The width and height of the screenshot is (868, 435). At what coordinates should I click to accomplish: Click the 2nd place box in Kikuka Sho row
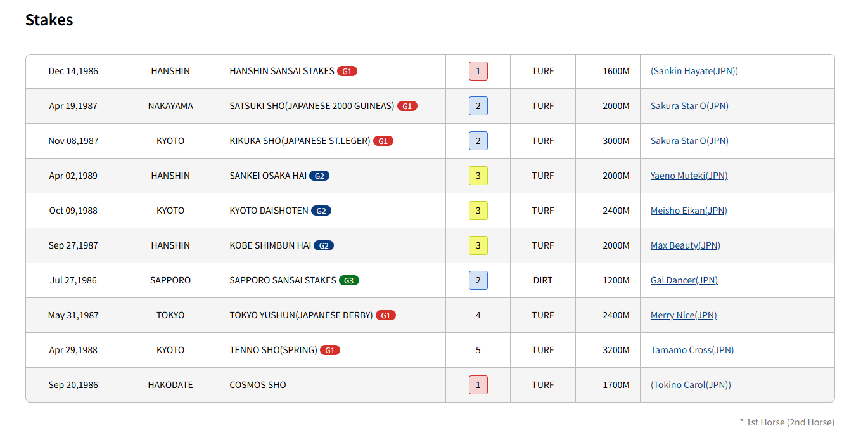pyautogui.click(x=478, y=141)
